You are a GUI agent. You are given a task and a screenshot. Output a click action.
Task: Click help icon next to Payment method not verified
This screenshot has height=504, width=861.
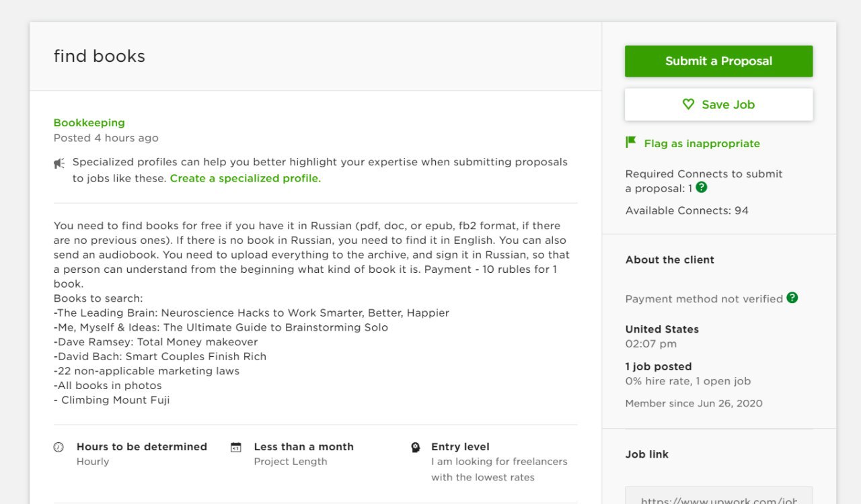tap(792, 298)
